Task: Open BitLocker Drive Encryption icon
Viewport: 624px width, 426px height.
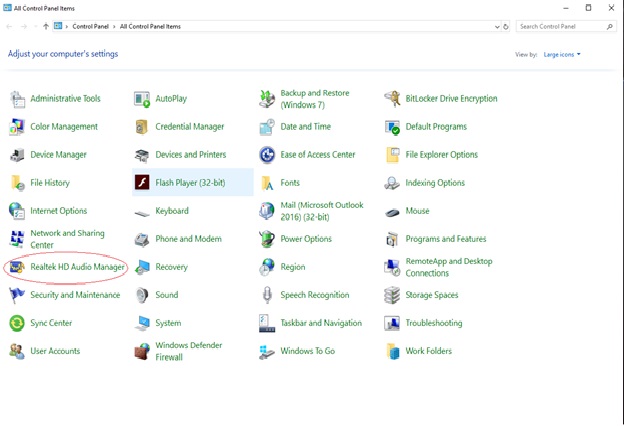Action: [x=392, y=99]
